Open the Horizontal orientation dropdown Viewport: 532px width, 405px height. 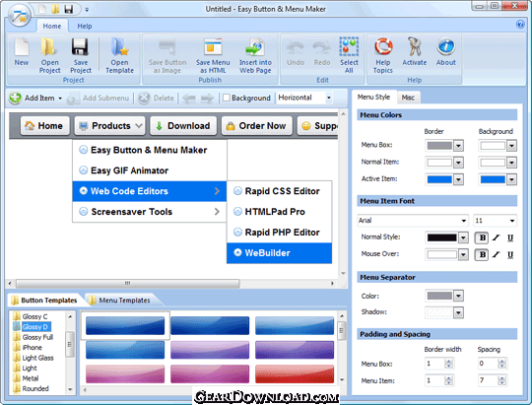pos(328,98)
